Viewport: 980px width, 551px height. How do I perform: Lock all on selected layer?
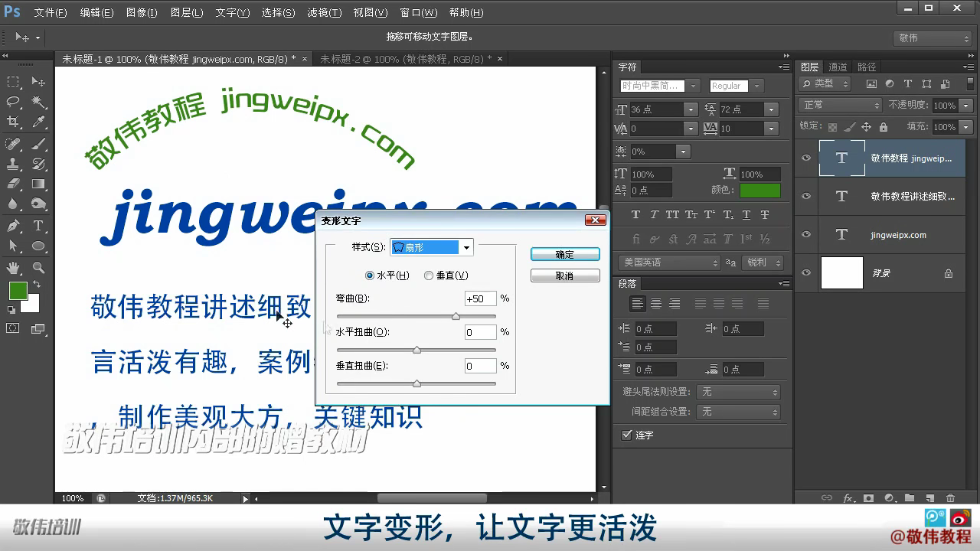point(884,127)
